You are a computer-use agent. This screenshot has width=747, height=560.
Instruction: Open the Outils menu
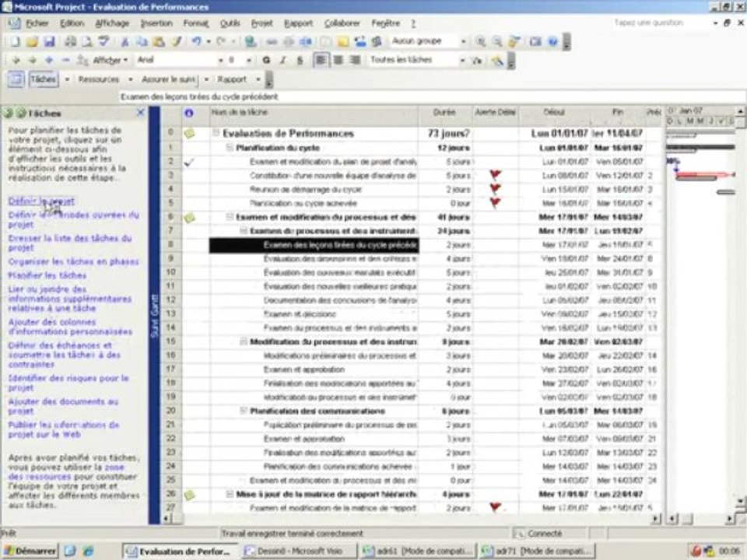pos(230,23)
